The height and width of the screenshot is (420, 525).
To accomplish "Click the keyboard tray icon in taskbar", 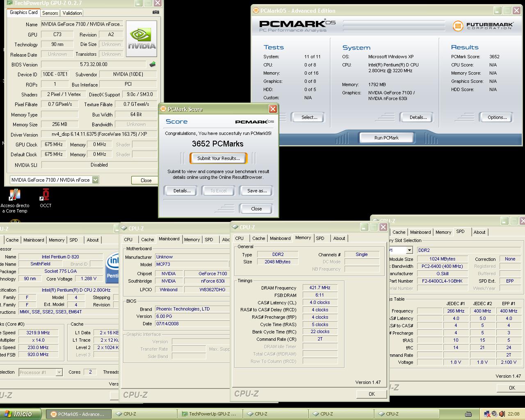I will click(x=468, y=414).
